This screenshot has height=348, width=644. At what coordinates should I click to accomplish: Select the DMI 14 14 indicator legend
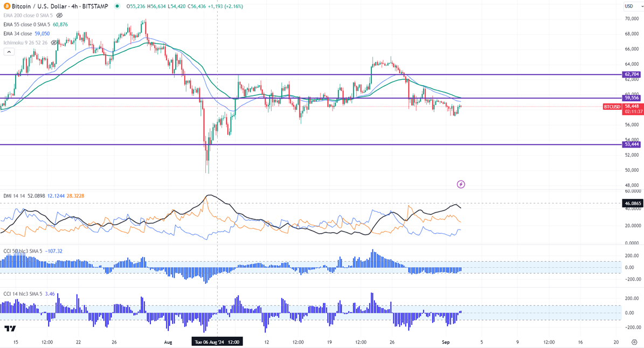[15, 196]
